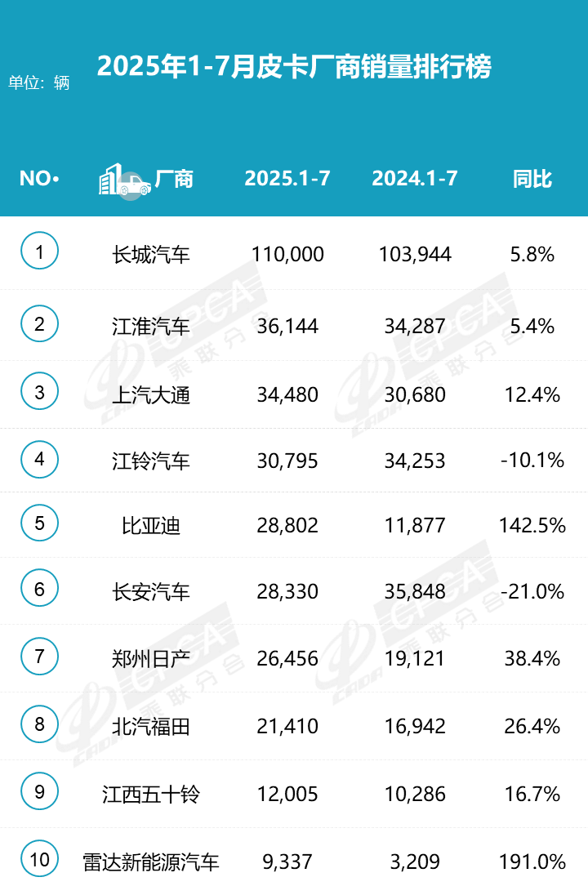Select the 长城汽车 manufacturer name
This screenshot has height=895, width=588.
151,255
